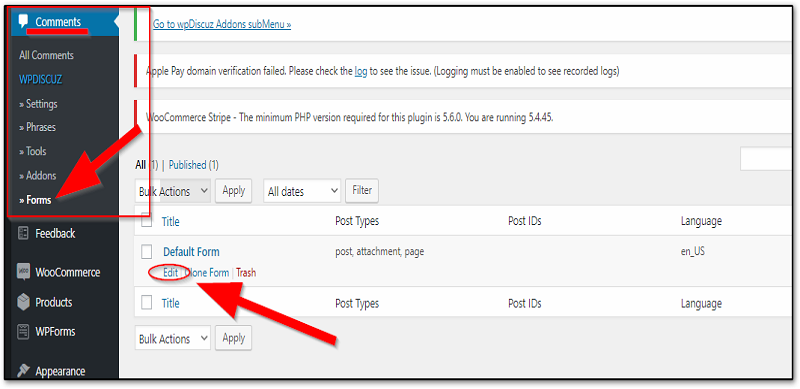Click the 'post, attachment, page' cell
The image size is (800, 389).
[380, 251]
